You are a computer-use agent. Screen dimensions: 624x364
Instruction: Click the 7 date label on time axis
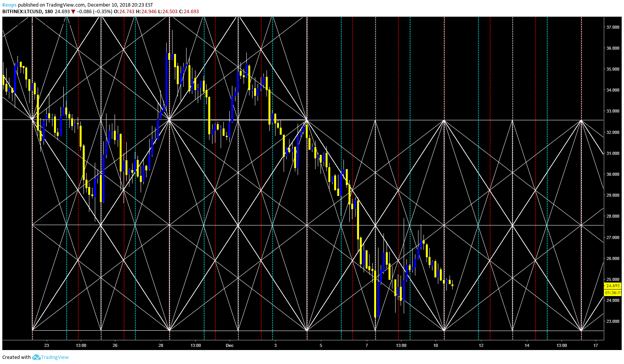(x=367, y=345)
